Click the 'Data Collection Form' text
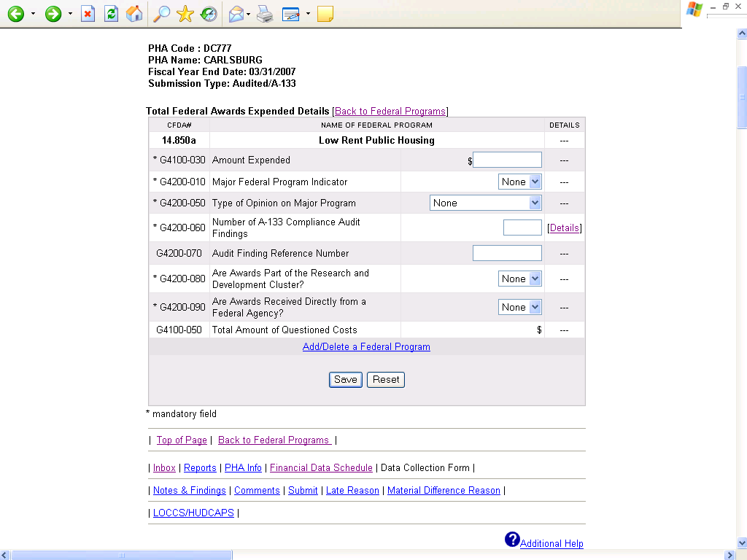 point(425,467)
